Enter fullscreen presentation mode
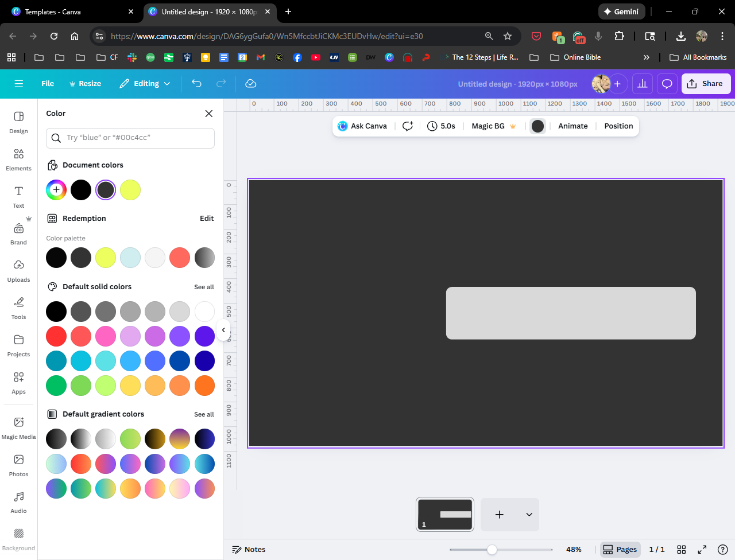Screen dimensions: 735x560 (x=702, y=550)
